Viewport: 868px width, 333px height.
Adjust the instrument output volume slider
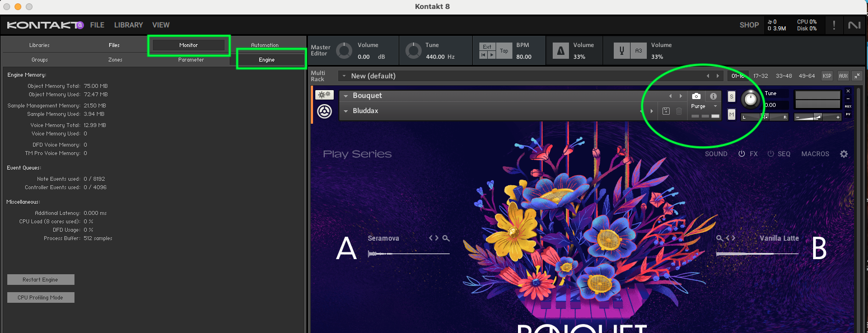(818, 117)
